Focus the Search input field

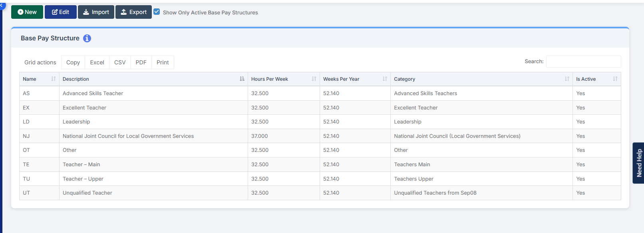pyautogui.click(x=583, y=62)
